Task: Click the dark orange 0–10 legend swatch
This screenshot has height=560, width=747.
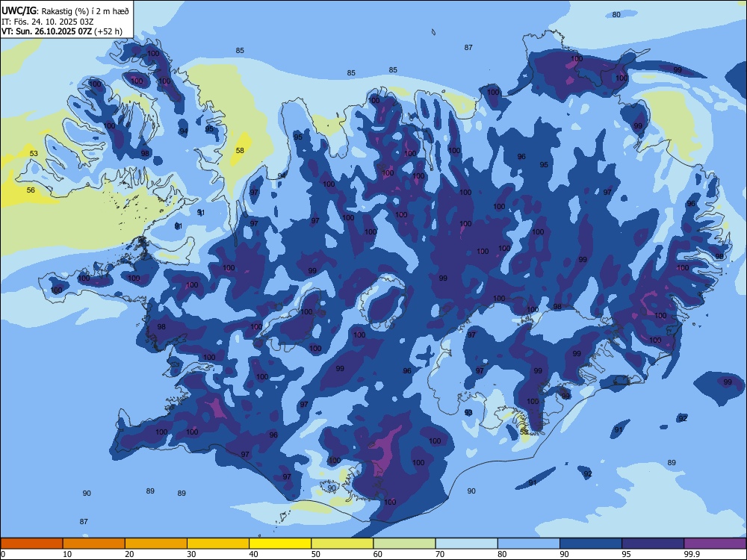Action: pyautogui.click(x=31, y=544)
